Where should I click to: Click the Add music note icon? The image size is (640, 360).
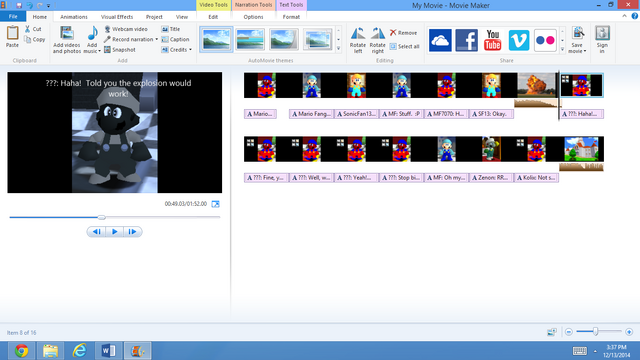tap(93, 33)
